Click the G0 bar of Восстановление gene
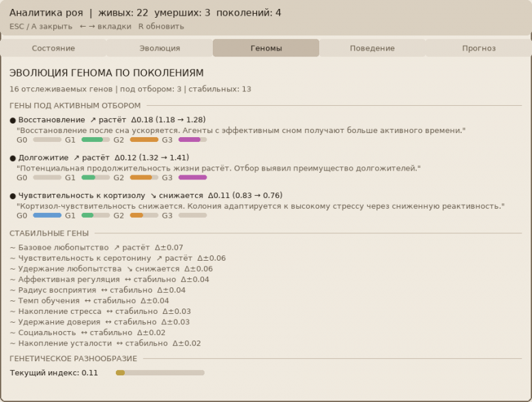The height and width of the screenshot is (402, 532). 47,139
